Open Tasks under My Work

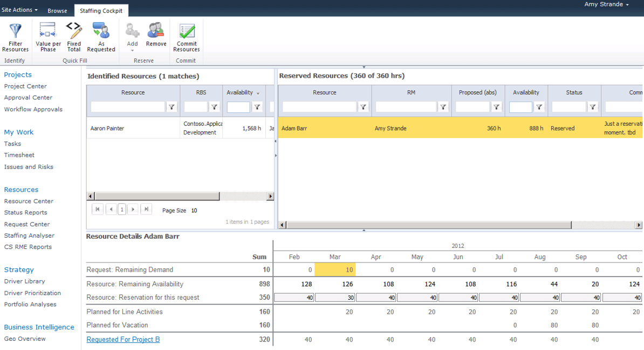point(12,144)
